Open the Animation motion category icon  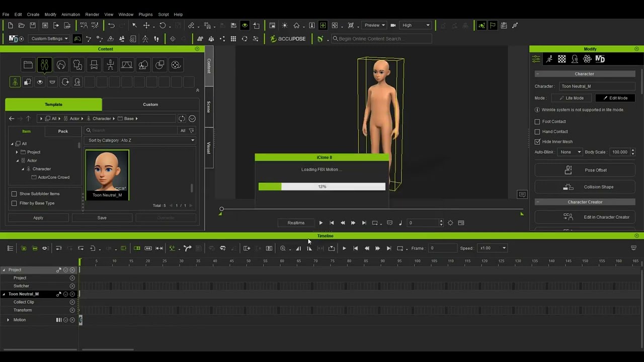click(x=110, y=65)
